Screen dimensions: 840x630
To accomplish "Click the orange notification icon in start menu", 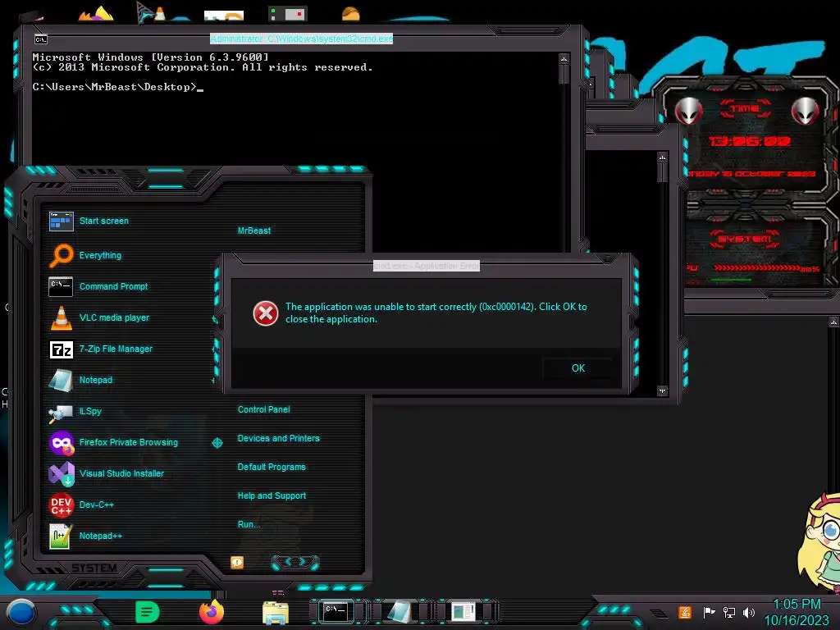I will [x=237, y=562].
